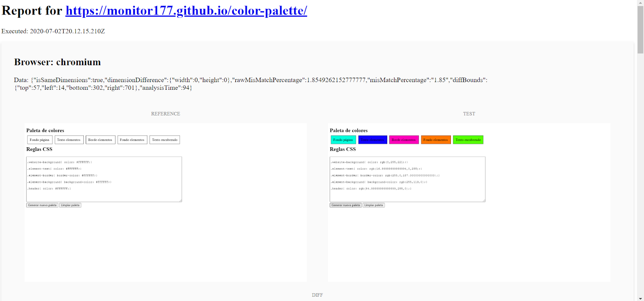Click the diffBounds values line
Screen dimensions: 644x301
pos(103,88)
